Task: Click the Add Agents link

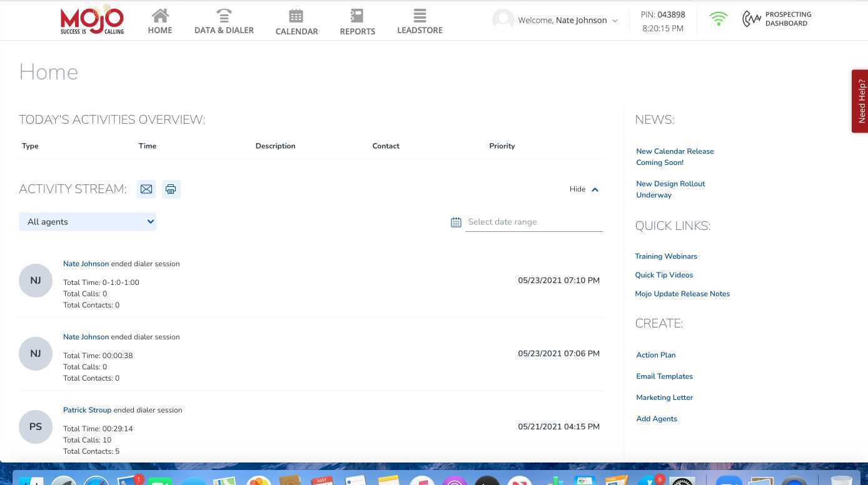Action: pos(657,419)
